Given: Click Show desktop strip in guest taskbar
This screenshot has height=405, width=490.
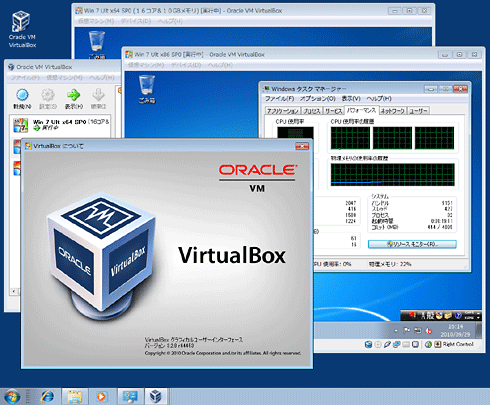Looking at the screenshot, I should click(478, 330).
